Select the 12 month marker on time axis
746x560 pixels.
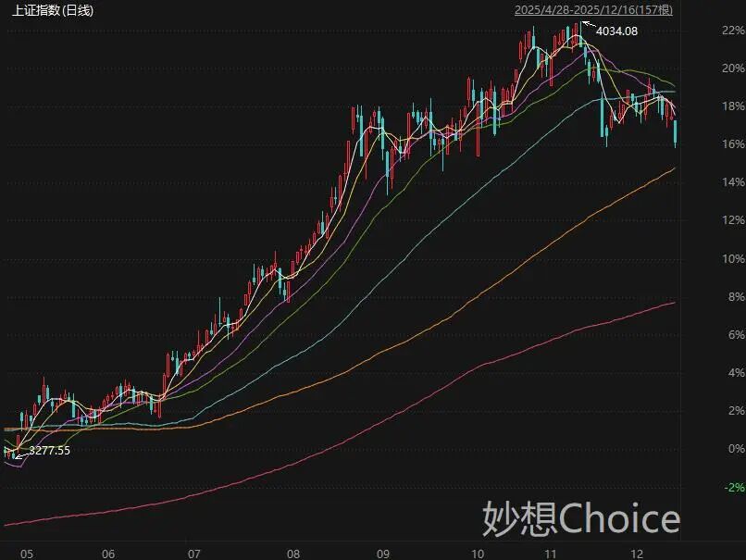pyautogui.click(x=638, y=554)
